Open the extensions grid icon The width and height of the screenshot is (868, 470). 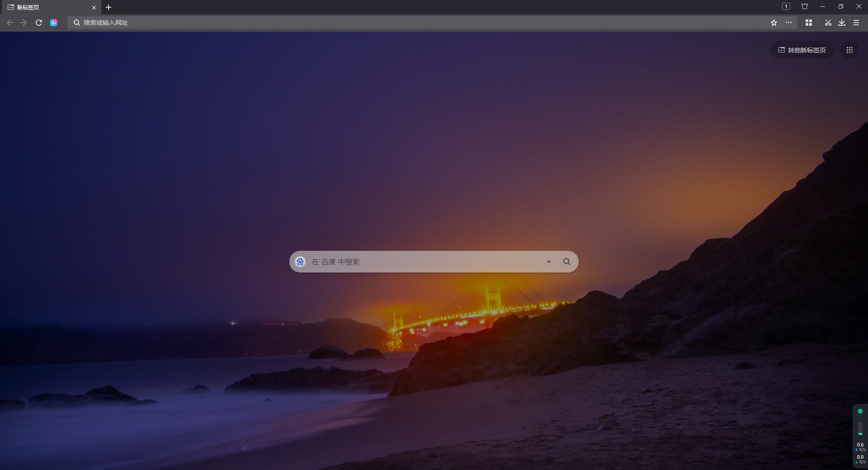click(x=809, y=23)
